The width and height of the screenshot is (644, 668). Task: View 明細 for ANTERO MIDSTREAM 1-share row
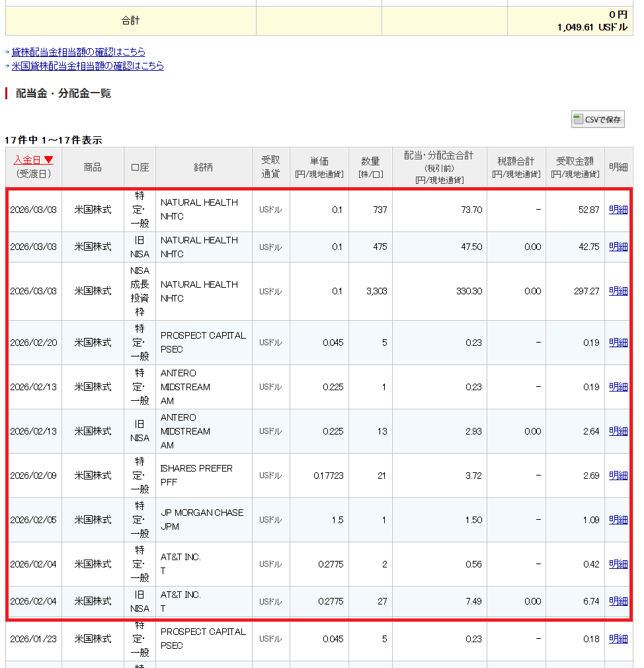(x=618, y=387)
